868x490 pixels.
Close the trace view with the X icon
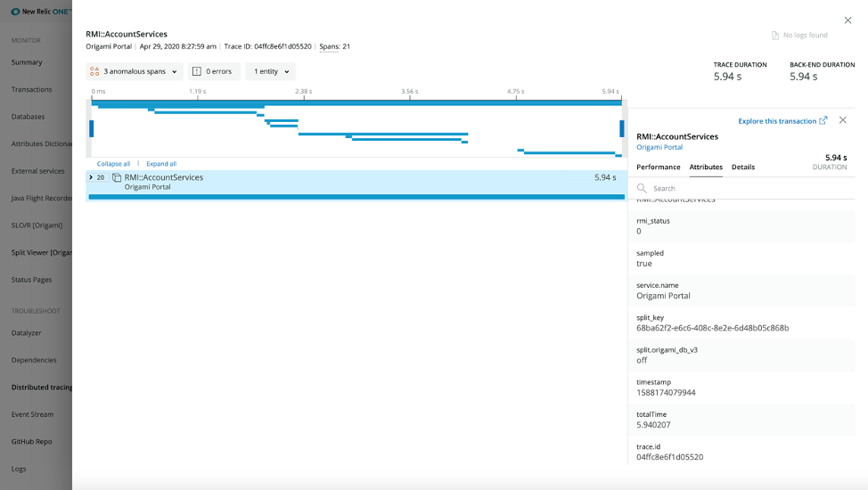[x=848, y=20]
